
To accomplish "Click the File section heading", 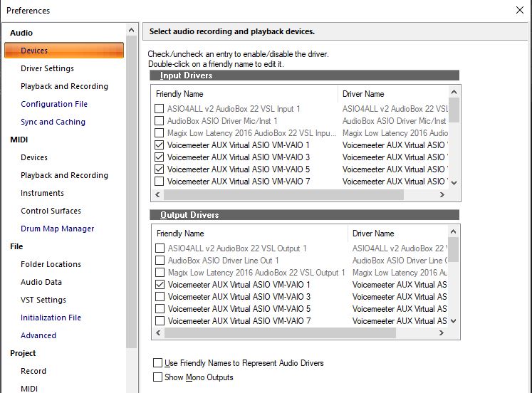I will pyautogui.click(x=16, y=246).
